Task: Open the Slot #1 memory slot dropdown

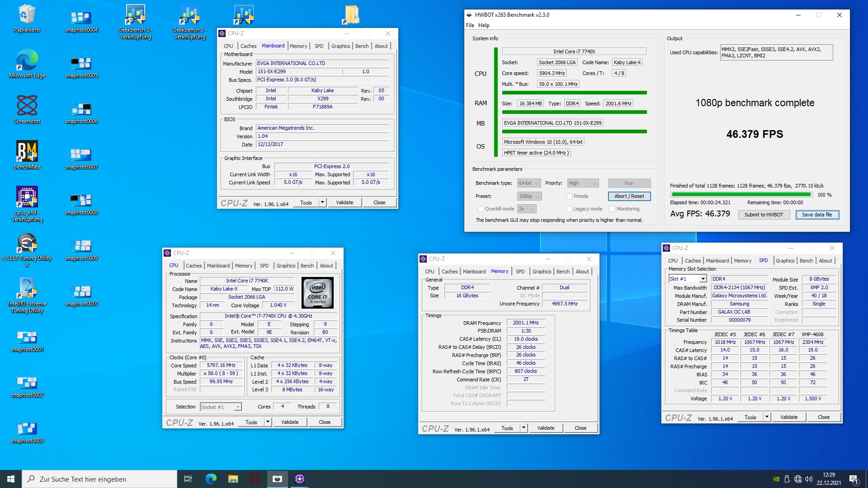Action: tap(687, 279)
